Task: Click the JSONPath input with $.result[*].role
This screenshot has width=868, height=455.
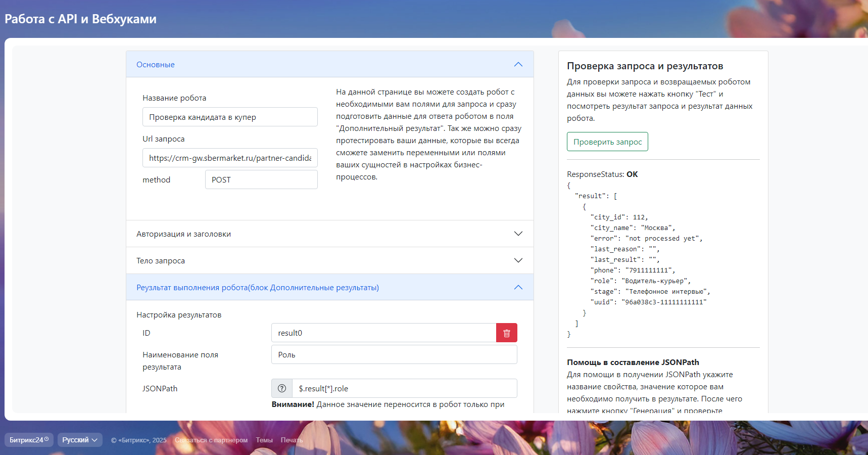Action: coord(404,389)
